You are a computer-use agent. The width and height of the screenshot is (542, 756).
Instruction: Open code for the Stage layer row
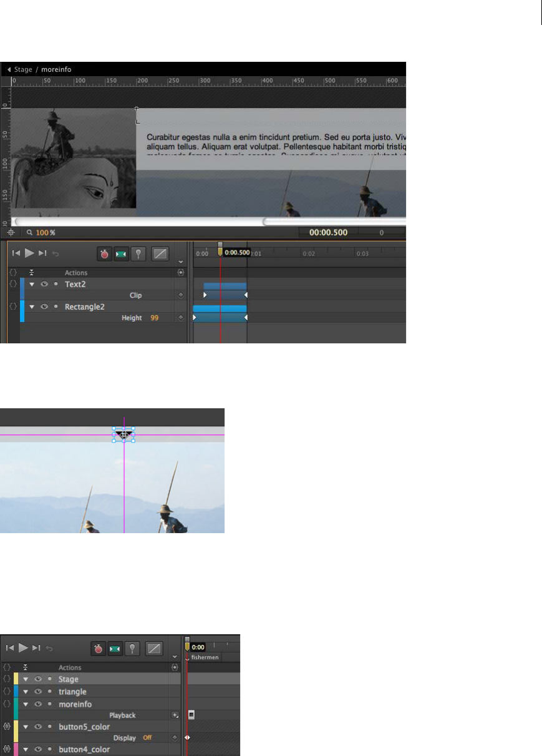(6, 679)
